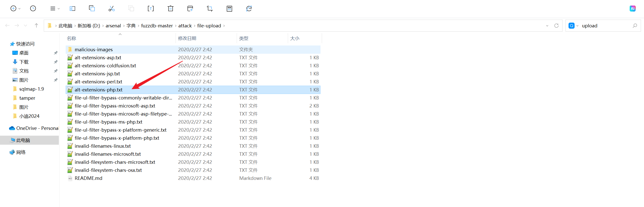Click the magnifier search icon

coord(635,26)
